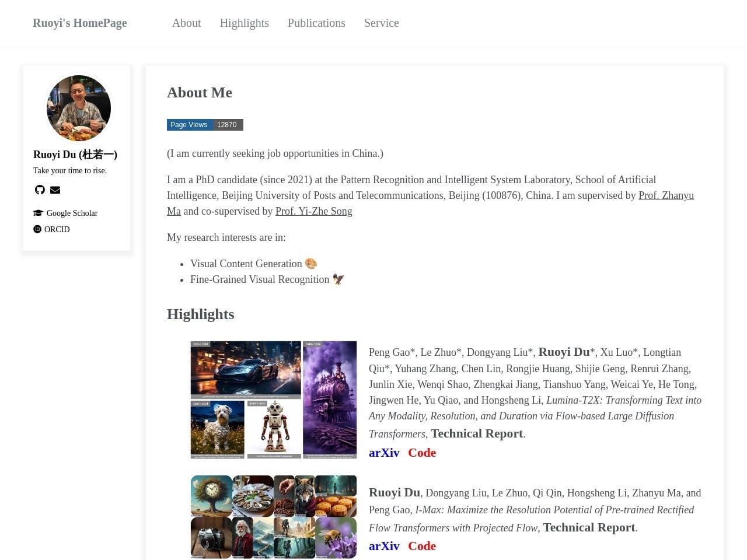Click the Lumina-T2X sample images thumbnail
747x560 pixels.
click(273, 400)
